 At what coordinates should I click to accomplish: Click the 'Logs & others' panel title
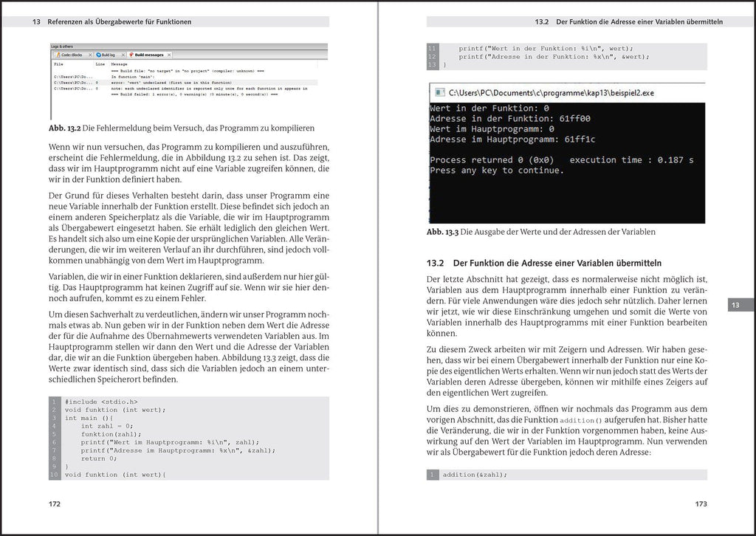click(x=63, y=47)
